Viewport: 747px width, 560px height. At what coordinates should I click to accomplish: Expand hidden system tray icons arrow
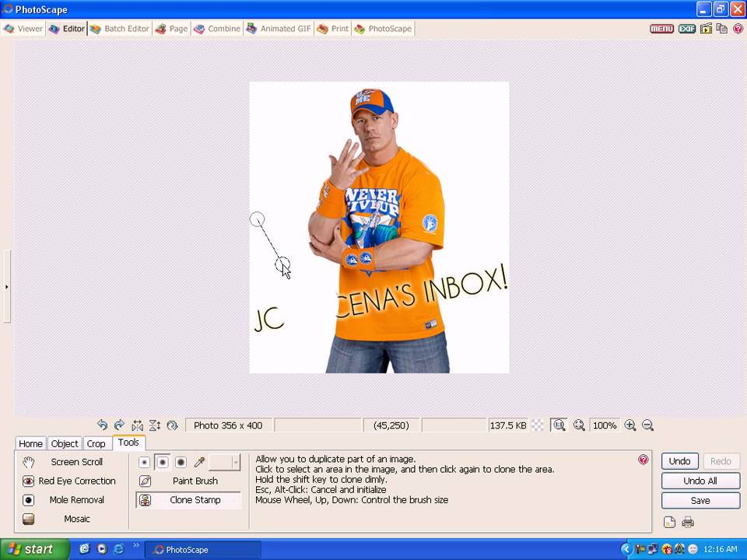pyautogui.click(x=626, y=549)
